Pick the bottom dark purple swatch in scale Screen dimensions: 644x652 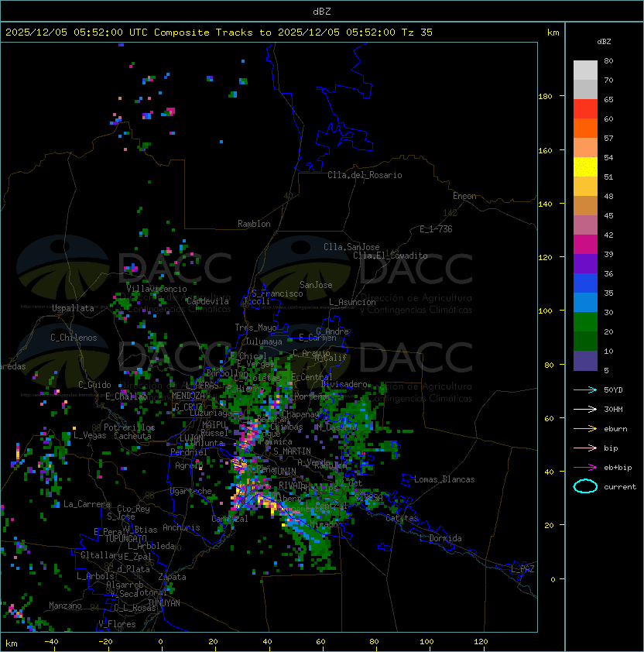click(x=585, y=361)
